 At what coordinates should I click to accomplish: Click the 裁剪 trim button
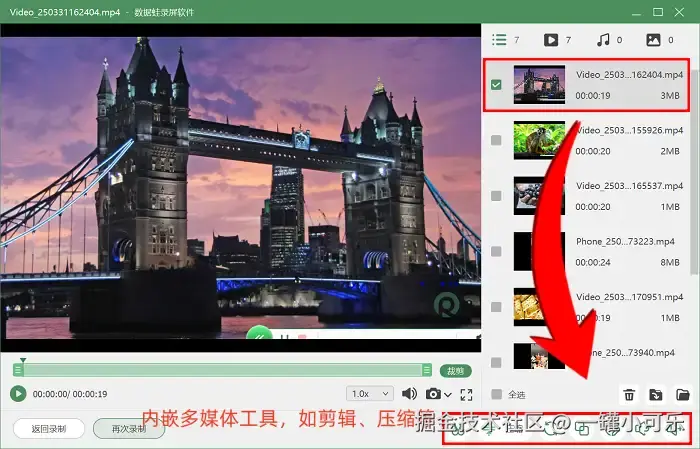click(x=455, y=371)
